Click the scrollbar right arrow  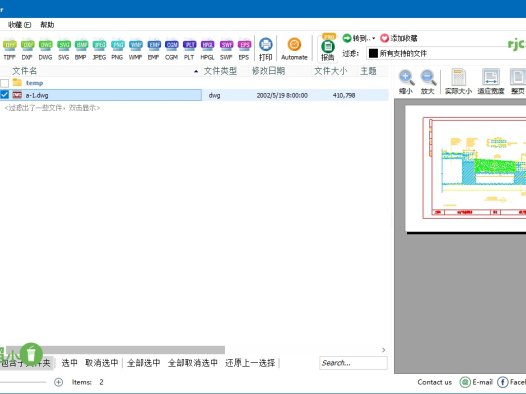(383, 350)
